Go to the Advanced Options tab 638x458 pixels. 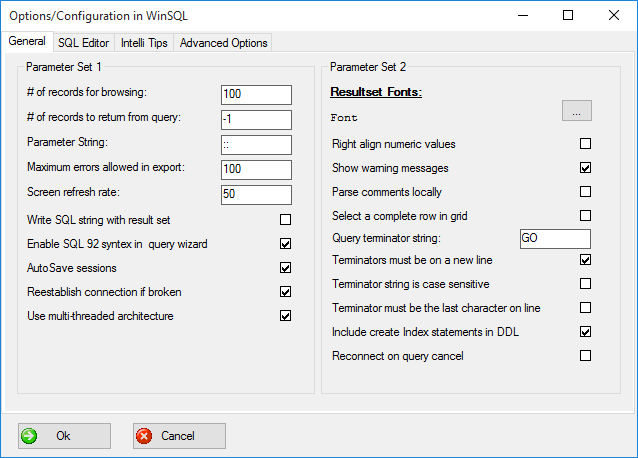(x=223, y=42)
